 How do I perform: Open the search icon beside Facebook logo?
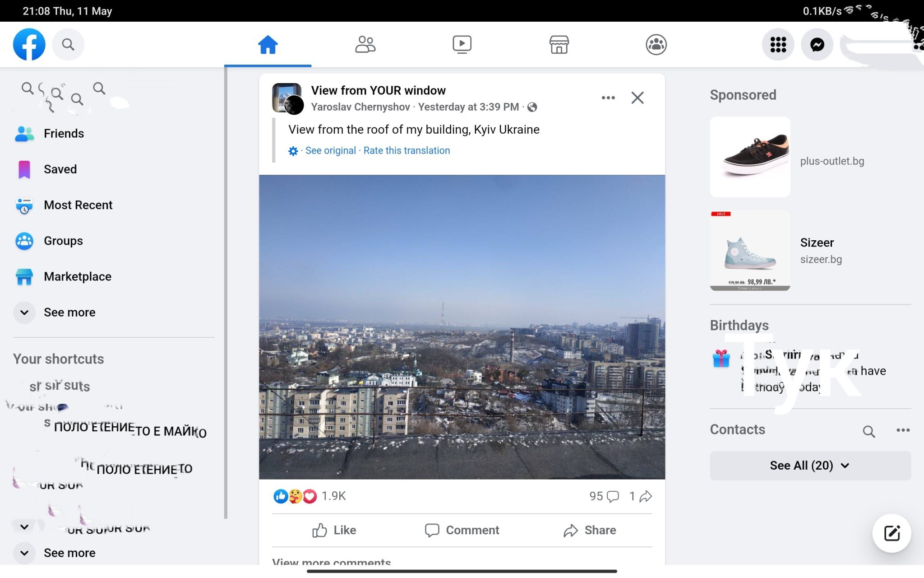coord(68,44)
